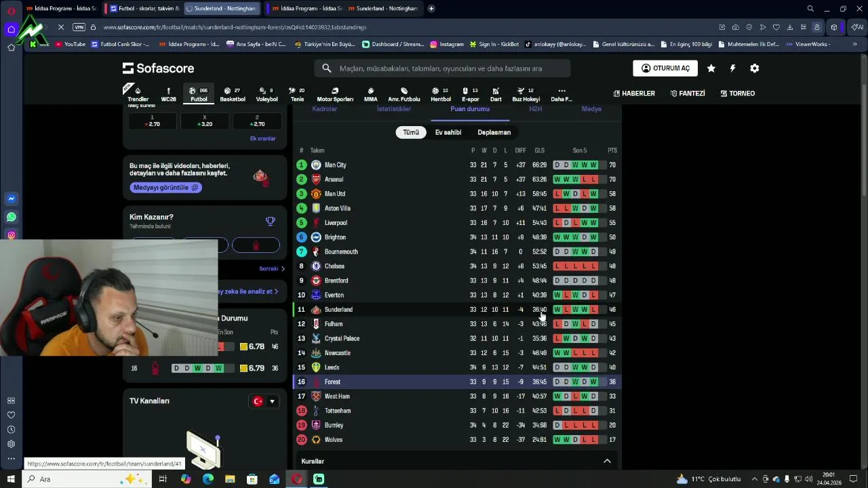Click the trophy icon beside Kim Kazanır
This screenshot has width=868, height=488.
tap(270, 221)
